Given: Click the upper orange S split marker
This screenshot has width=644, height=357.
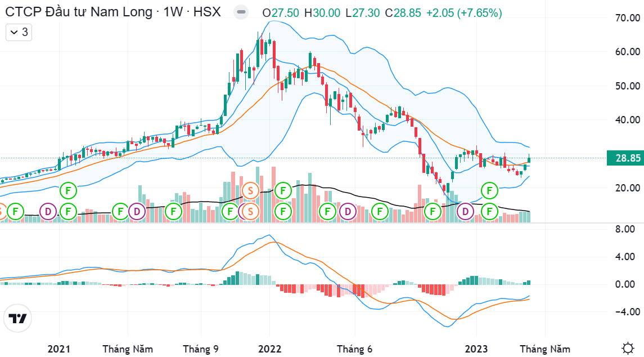Looking at the screenshot, I should coord(250,191).
